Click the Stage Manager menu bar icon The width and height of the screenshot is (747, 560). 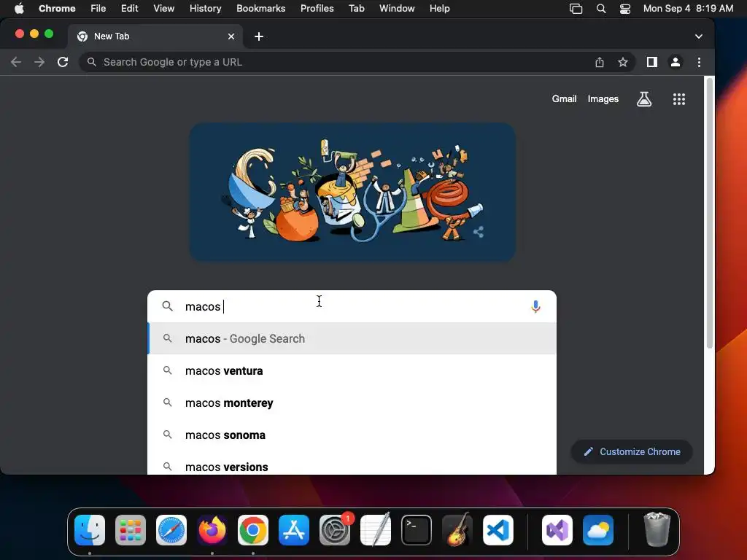coord(576,9)
